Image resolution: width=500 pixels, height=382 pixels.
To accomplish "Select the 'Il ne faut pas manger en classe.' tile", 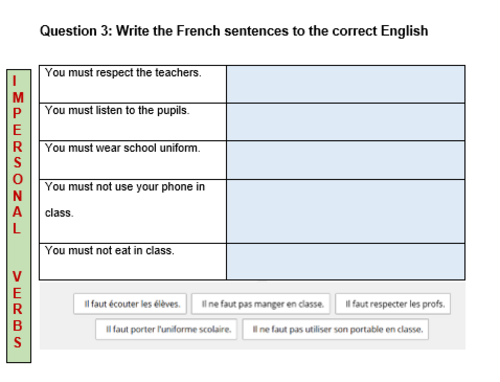I will [261, 304].
